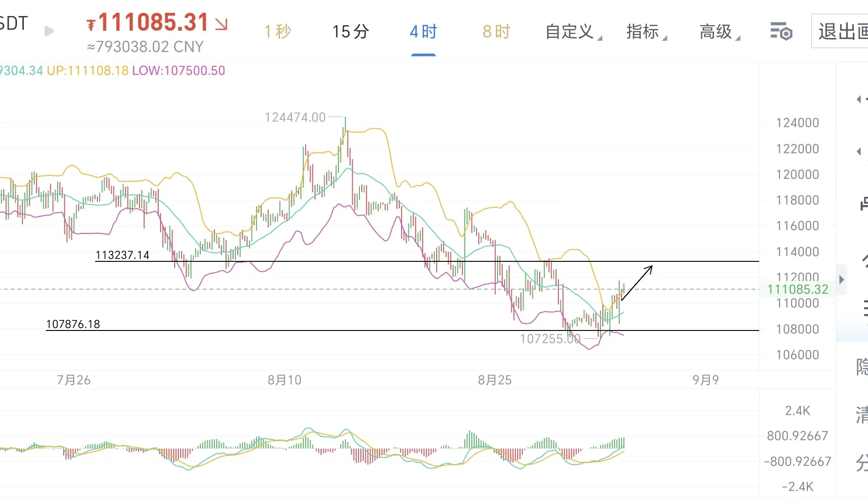Image resolution: width=868 pixels, height=498 pixels.
Task: Click the 分 option at the panel bottom
Action: [862, 462]
